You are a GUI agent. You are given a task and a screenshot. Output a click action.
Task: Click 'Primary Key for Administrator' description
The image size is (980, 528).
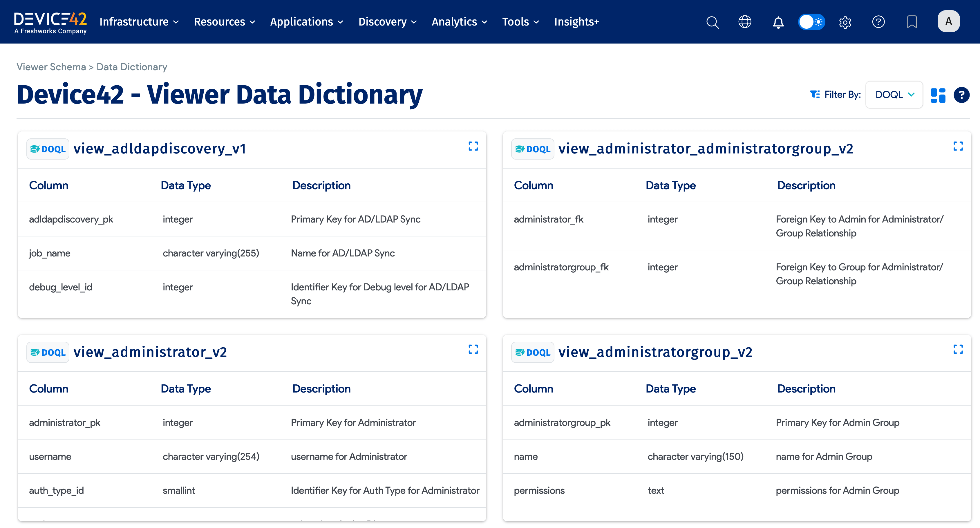pos(353,423)
